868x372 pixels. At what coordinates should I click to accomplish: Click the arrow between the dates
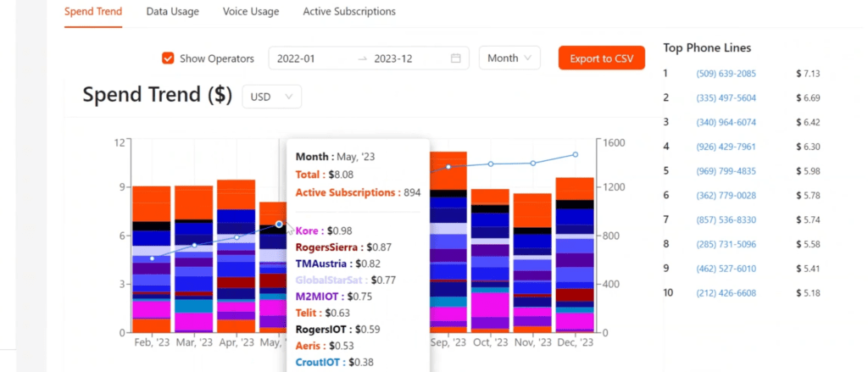pyautogui.click(x=363, y=58)
